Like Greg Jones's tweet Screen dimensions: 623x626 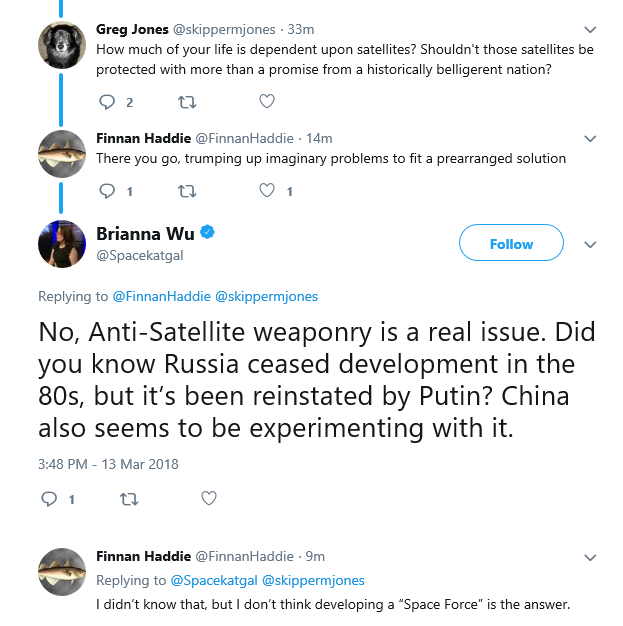(x=267, y=101)
